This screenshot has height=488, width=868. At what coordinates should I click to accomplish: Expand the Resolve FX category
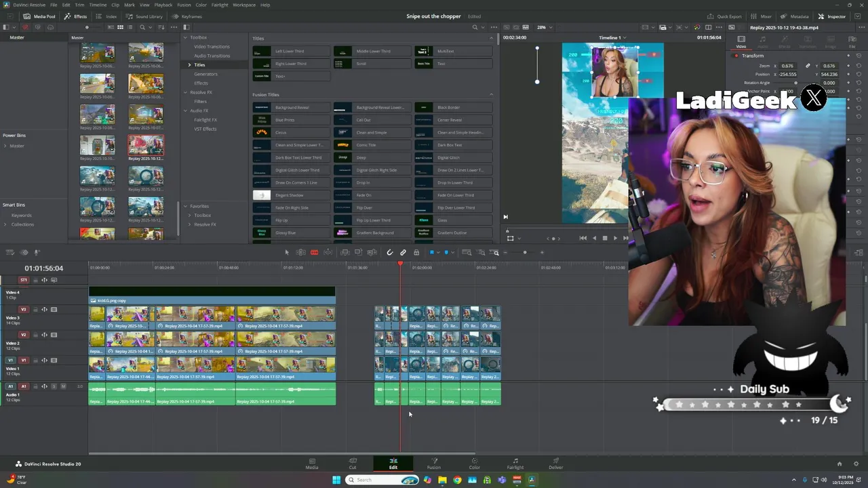pos(184,92)
